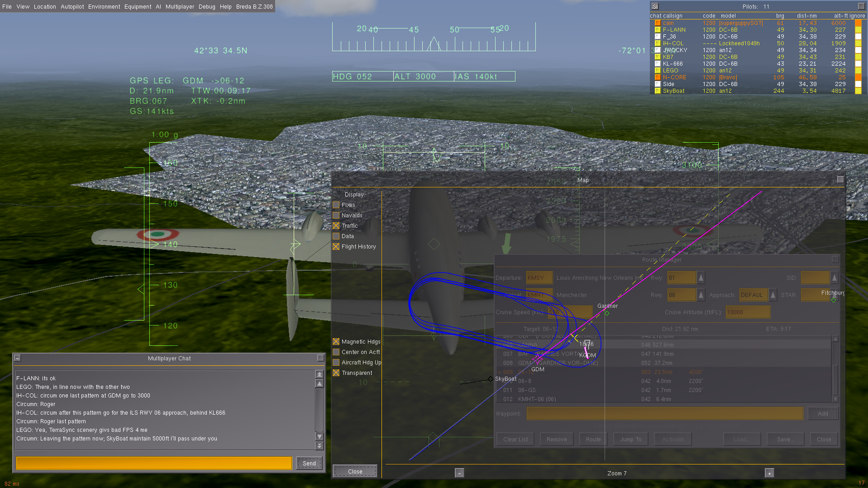Click Jump To in Route Manager
This screenshot has width=868, height=488.
coord(631,439)
